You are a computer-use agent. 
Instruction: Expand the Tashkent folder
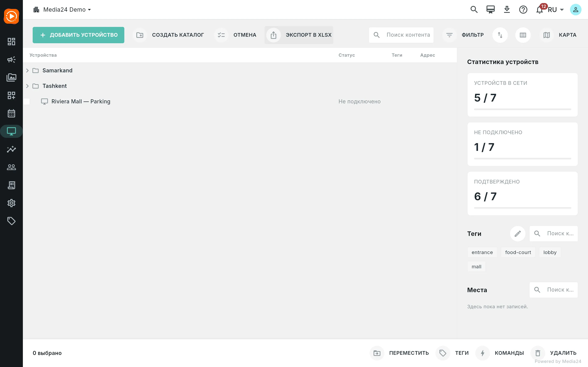[27, 86]
